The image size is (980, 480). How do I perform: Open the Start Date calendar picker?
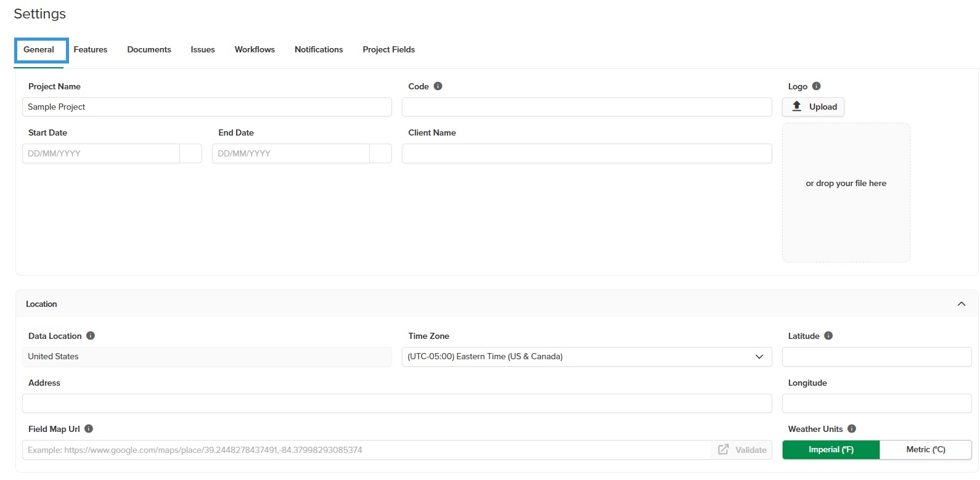coord(190,153)
